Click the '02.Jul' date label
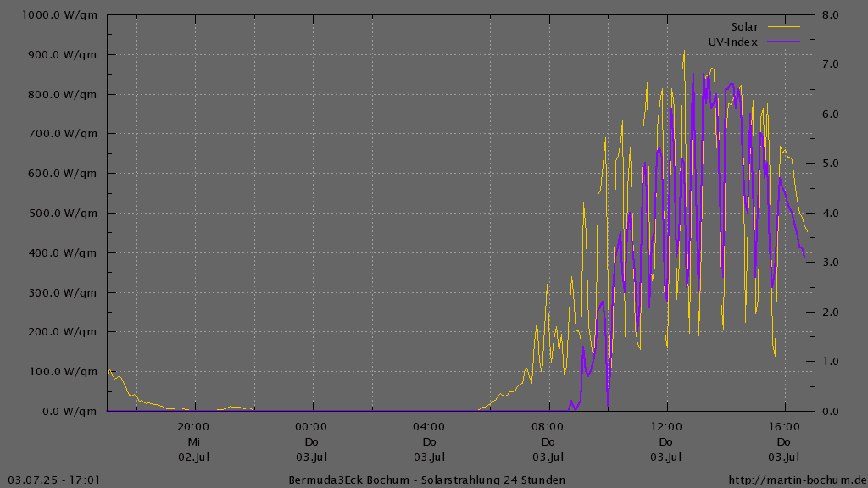 point(193,457)
